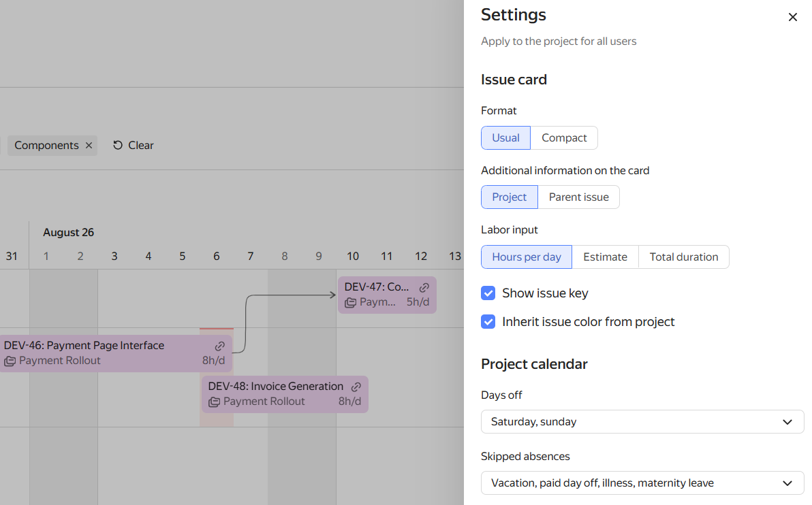Remove the Components filter chip

coord(89,146)
